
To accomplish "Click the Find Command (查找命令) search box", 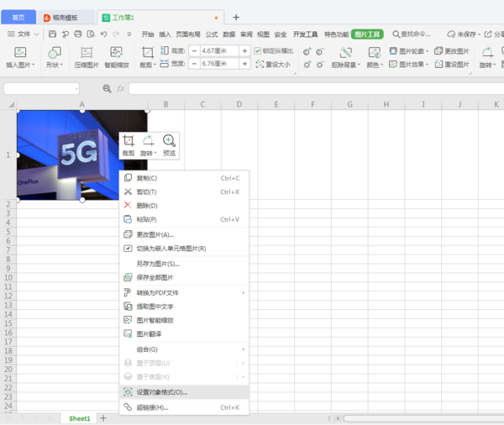I will point(412,34).
